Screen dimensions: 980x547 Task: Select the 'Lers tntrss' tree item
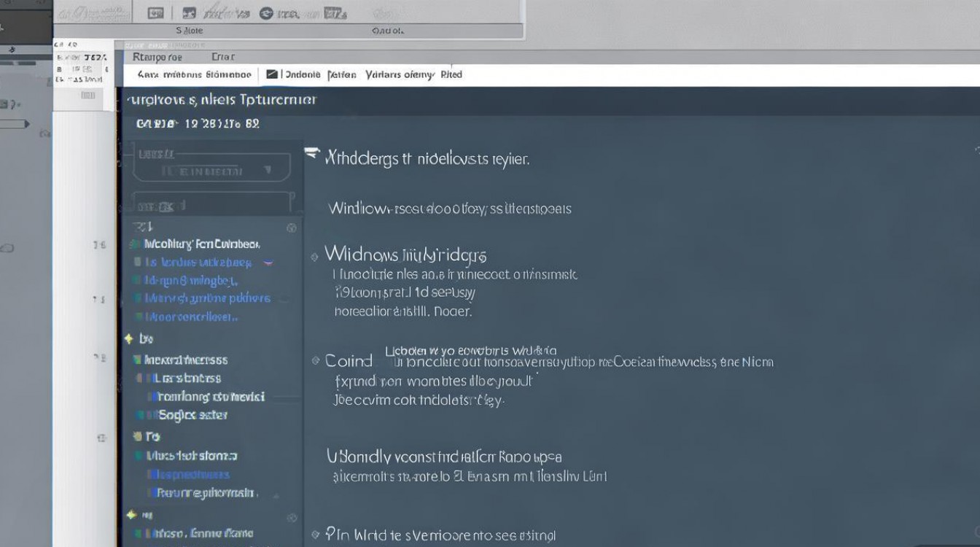pyautogui.click(x=187, y=378)
